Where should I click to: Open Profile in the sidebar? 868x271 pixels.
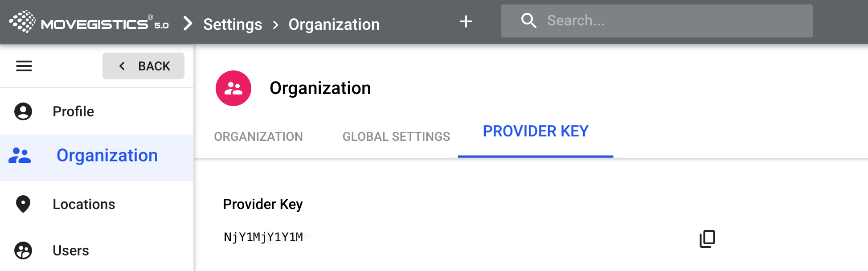click(x=73, y=111)
